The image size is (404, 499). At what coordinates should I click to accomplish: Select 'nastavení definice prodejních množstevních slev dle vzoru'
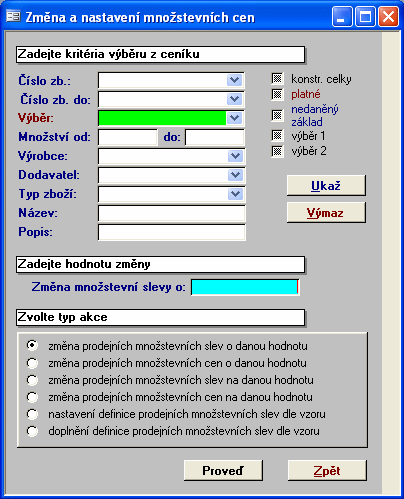point(32,414)
